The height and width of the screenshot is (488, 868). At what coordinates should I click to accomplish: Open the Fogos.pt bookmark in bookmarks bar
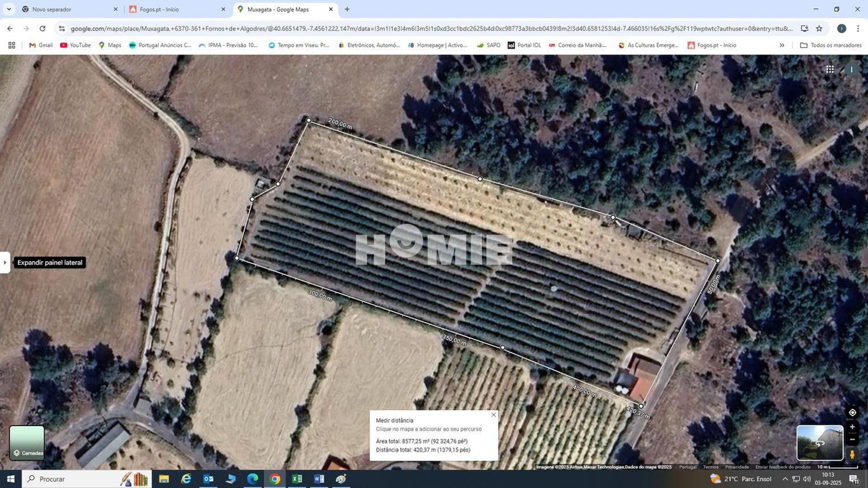712,45
